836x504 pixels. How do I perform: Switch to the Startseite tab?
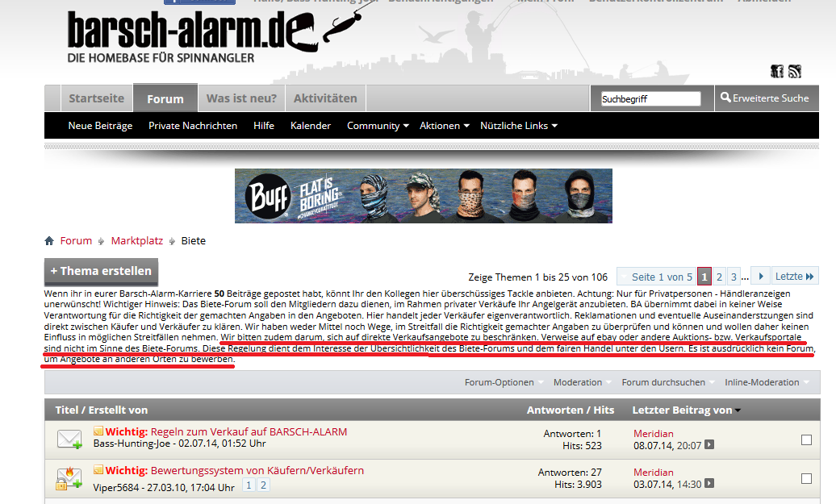coord(97,98)
